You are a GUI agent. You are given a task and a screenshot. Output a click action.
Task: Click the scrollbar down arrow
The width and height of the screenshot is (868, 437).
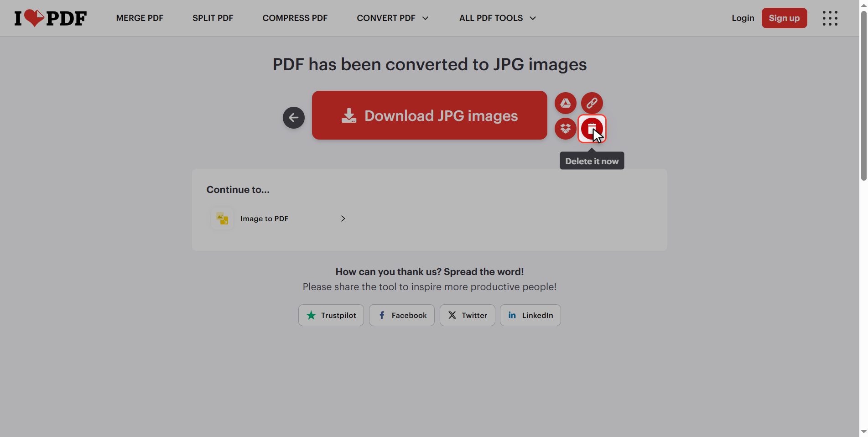[x=863, y=432]
